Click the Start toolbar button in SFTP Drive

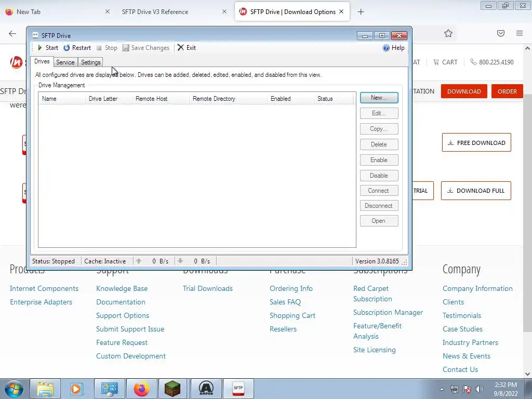click(48, 48)
